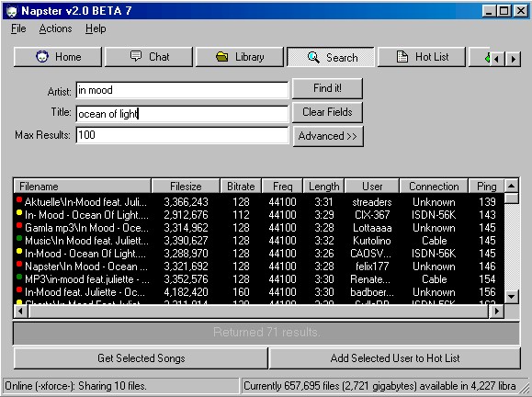Click the Napster cat icon in title bar
The image size is (532, 397).
pos(12,11)
